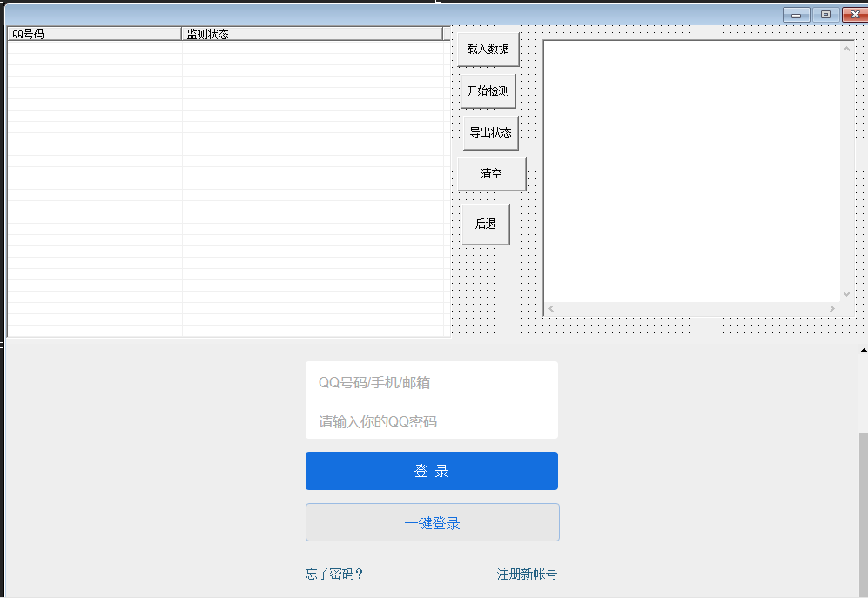The width and height of the screenshot is (868, 598).
Task: Open the 注册新帐号 registration link
Action: coord(527,574)
